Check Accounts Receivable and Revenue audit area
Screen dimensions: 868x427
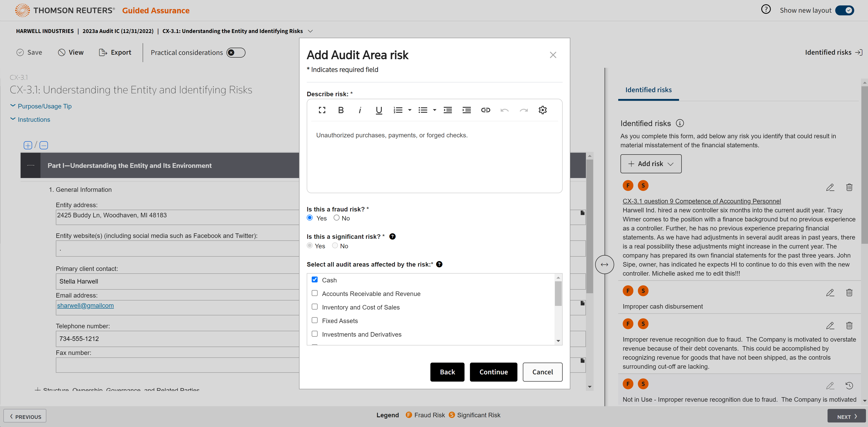pos(314,293)
